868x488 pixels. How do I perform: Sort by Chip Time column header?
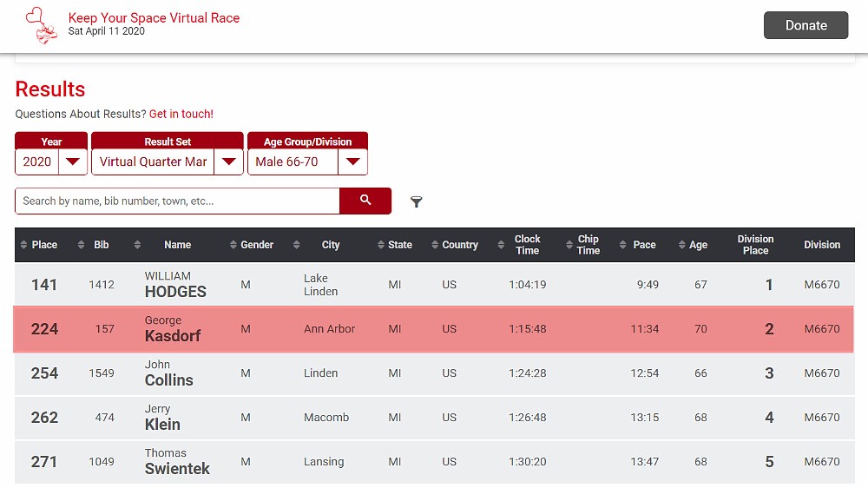click(588, 245)
